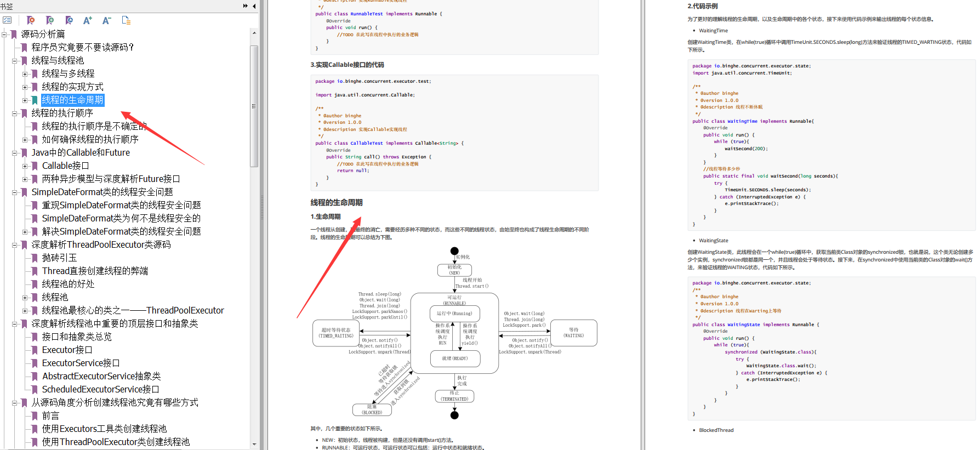The height and width of the screenshot is (450, 980).
Task: Open bookmark 前言
Action: point(50,415)
